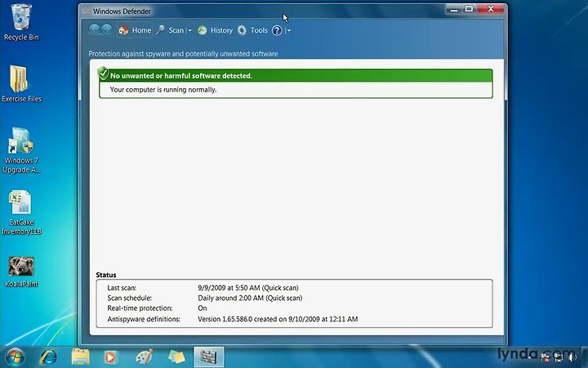Screen dimensions: 588x368
Task: Open Paint from the taskbar
Action: pyautogui.click(x=145, y=357)
